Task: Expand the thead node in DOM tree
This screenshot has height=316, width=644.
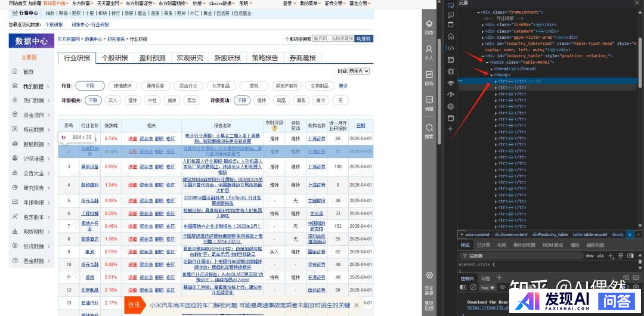Action: pos(491,69)
